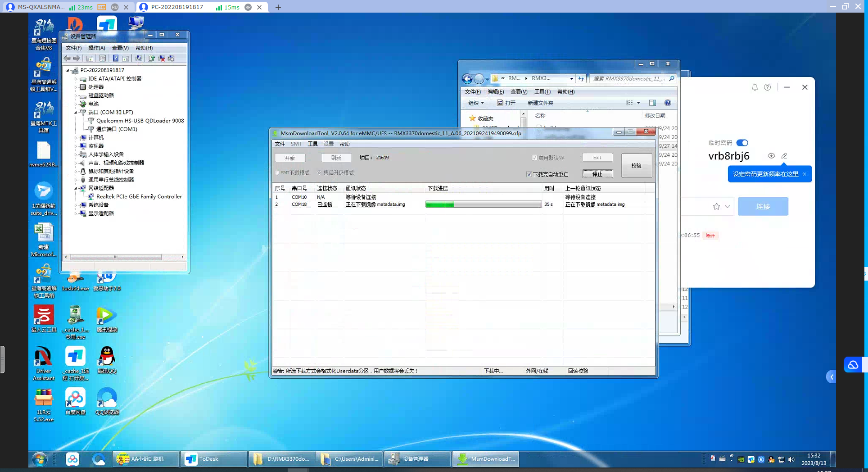The image size is (868, 472).
Task: Open the 百度网盘 desktop shortcut
Action: click(x=75, y=401)
